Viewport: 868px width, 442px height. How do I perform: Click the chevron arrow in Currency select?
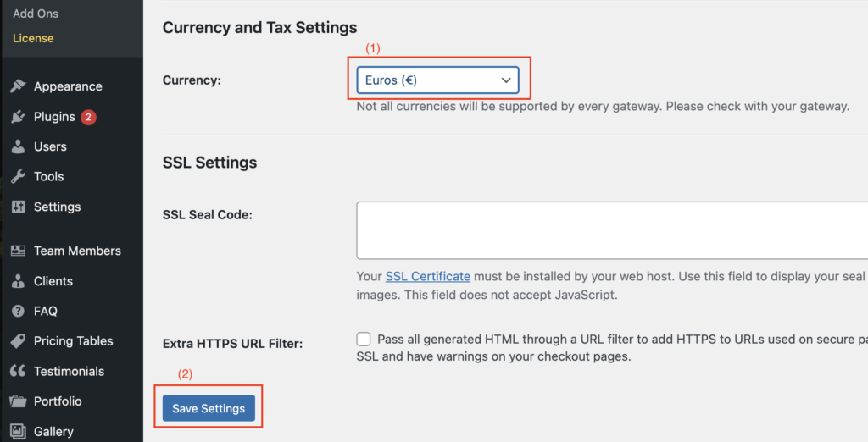(x=506, y=80)
